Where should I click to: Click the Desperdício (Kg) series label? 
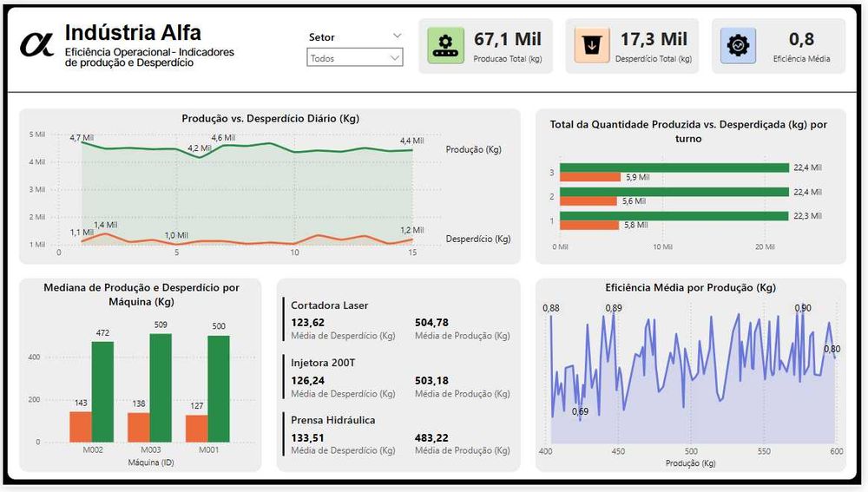[x=478, y=239]
